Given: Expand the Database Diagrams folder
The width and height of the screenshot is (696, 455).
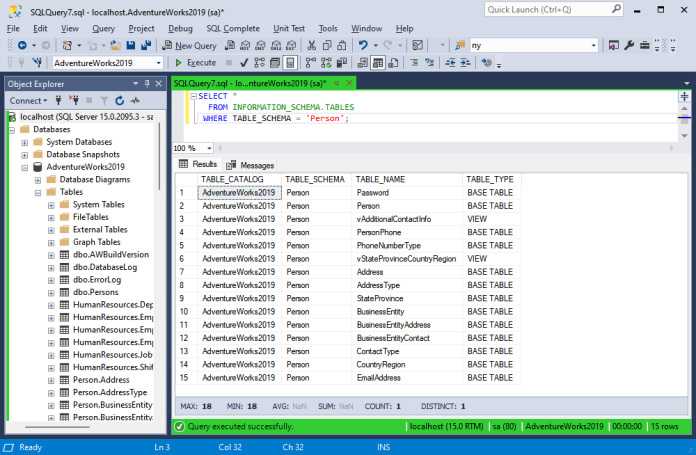Looking at the screenshot, I should (38, 179).
